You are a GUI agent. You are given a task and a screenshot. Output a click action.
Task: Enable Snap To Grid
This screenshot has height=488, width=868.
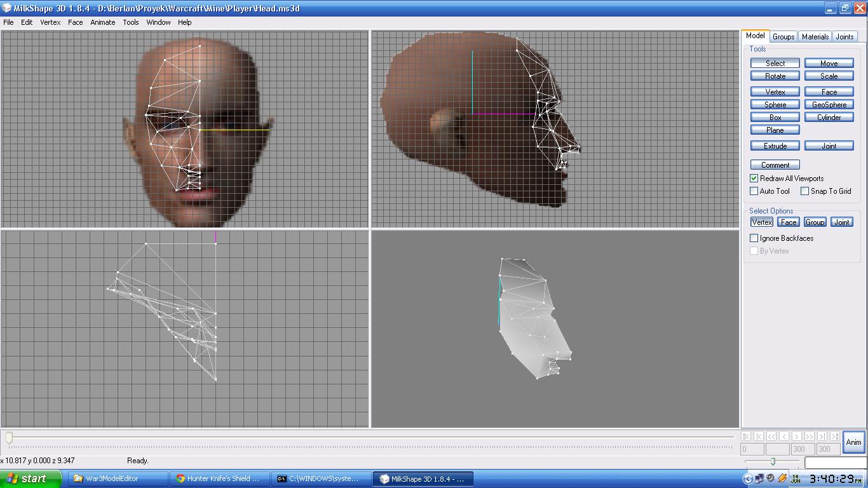click(x=805, y=191)
